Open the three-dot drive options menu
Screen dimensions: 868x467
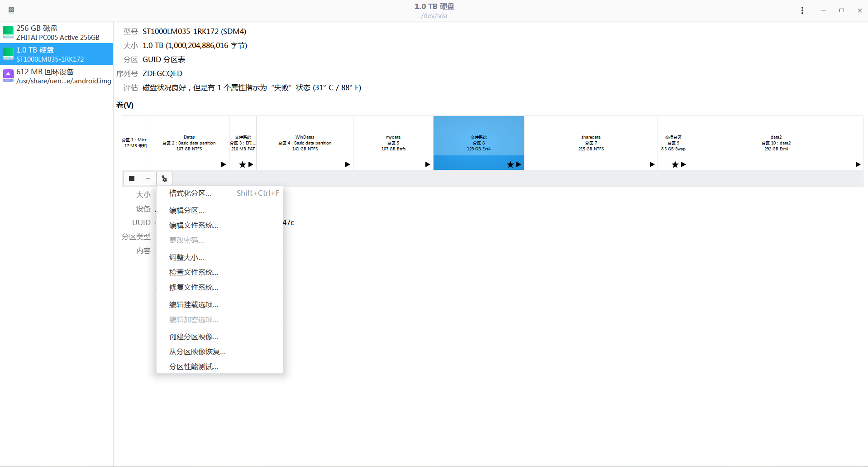click(x=802, y=10)
